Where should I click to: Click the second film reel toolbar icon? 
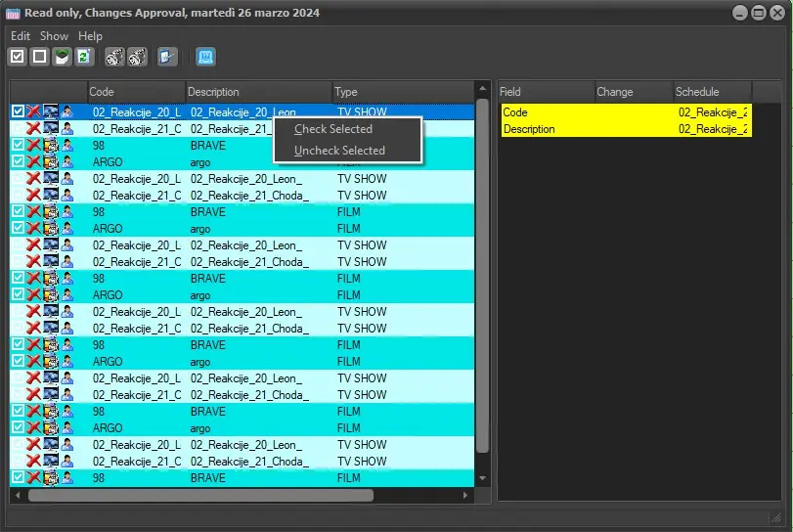pos(137,57)
